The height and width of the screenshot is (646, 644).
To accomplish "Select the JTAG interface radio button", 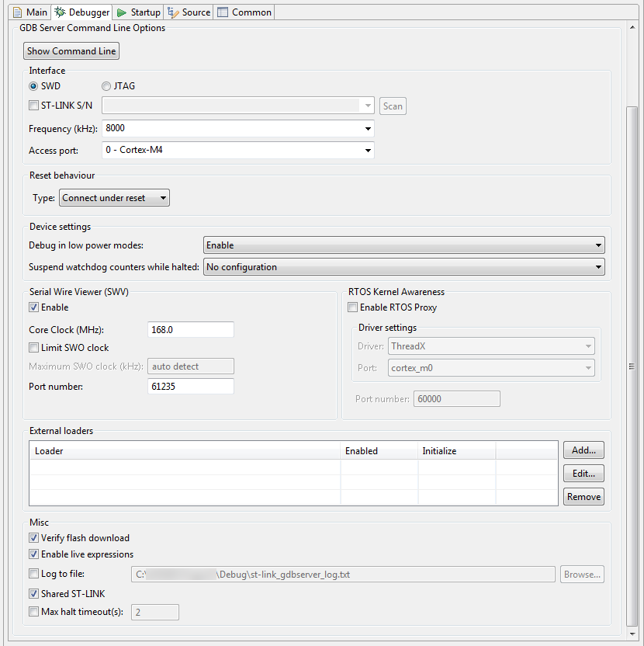I will tap(106, 85).
